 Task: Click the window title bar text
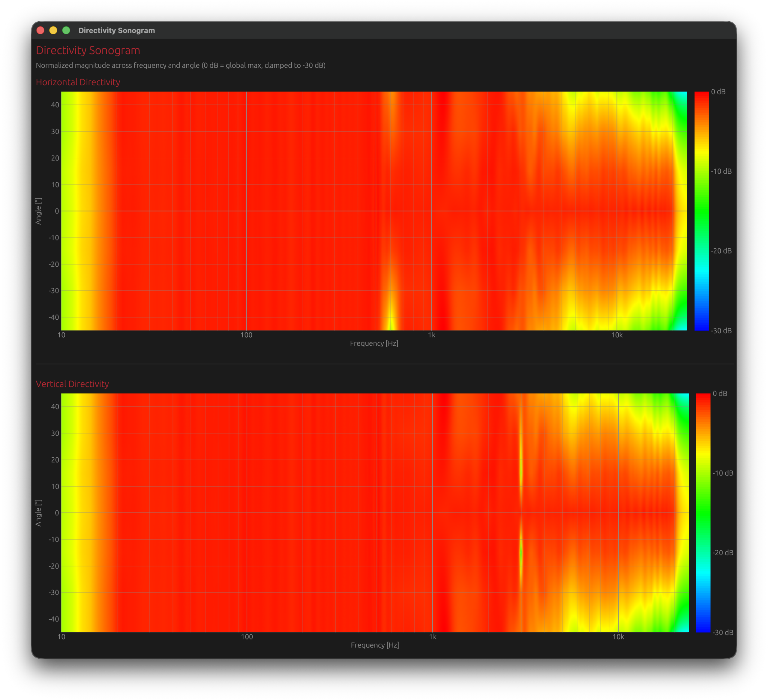(117, 31)
